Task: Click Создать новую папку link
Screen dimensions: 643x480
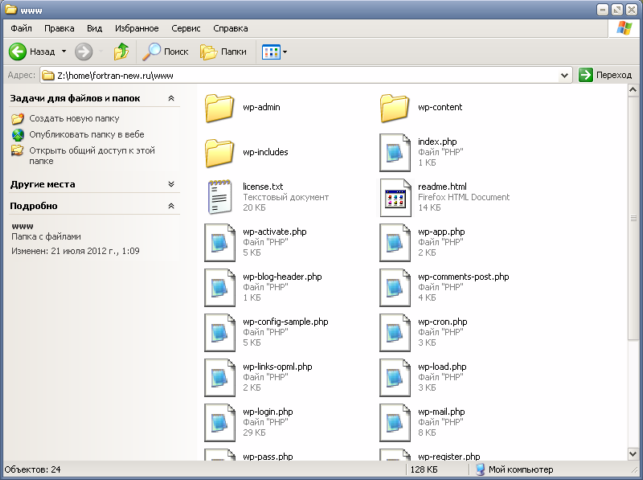Action: [74, 118]
